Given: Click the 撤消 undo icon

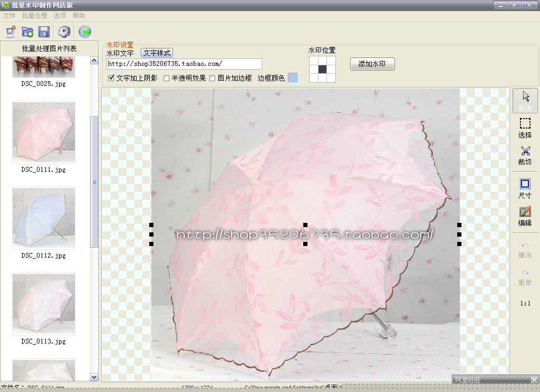Looking at the screenshot, I should click(525, 251).
